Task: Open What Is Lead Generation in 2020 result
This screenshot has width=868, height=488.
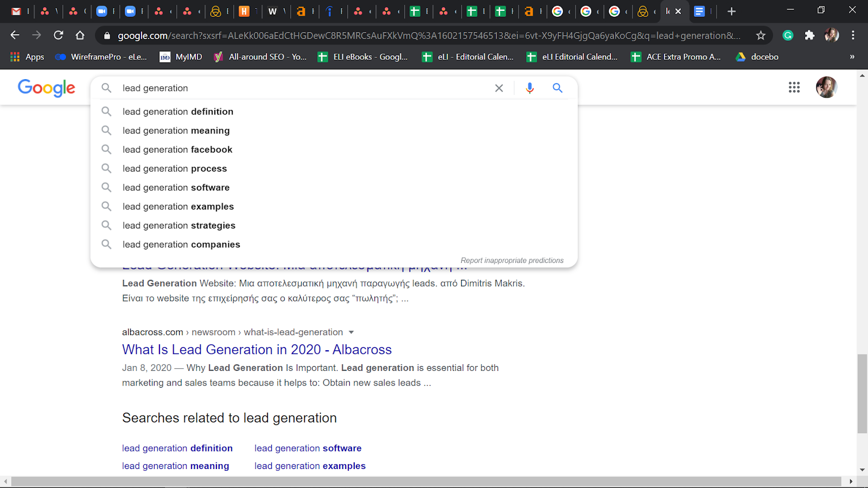Action: click(x=257, y=349)
